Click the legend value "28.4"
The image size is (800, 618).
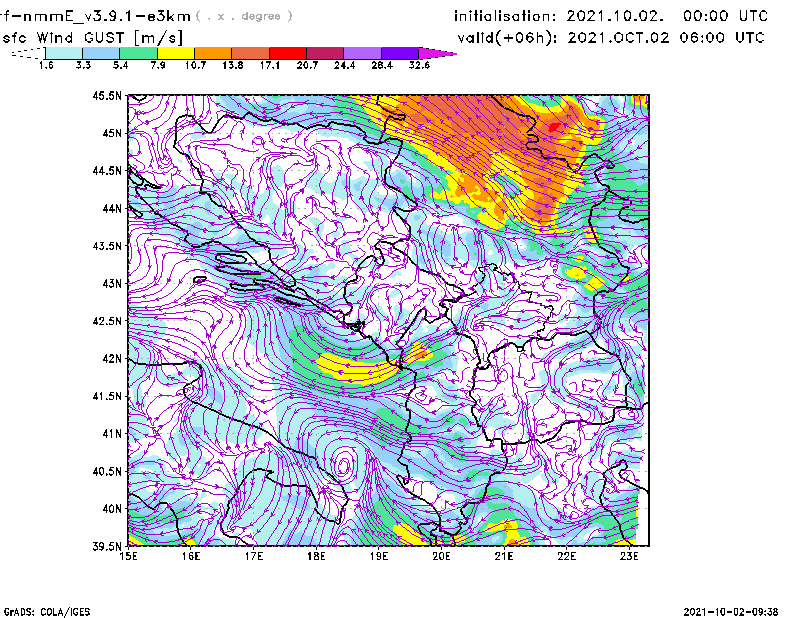click(382, 65)
